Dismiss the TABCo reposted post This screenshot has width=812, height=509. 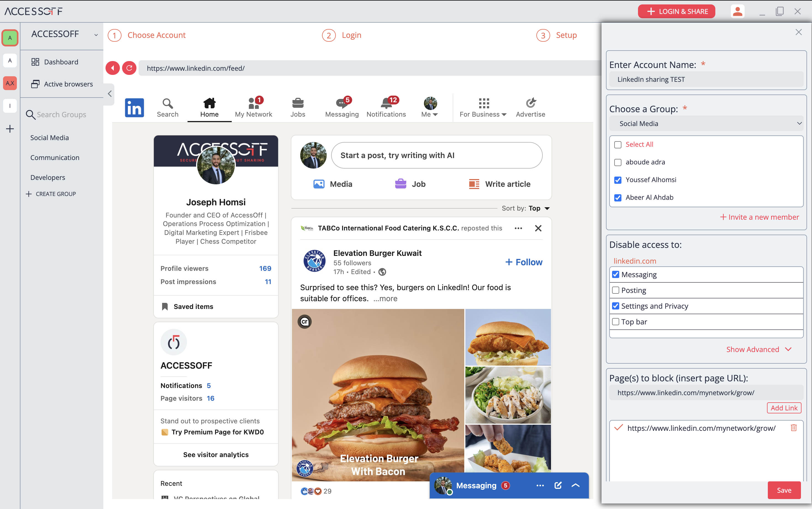point(538,228)
